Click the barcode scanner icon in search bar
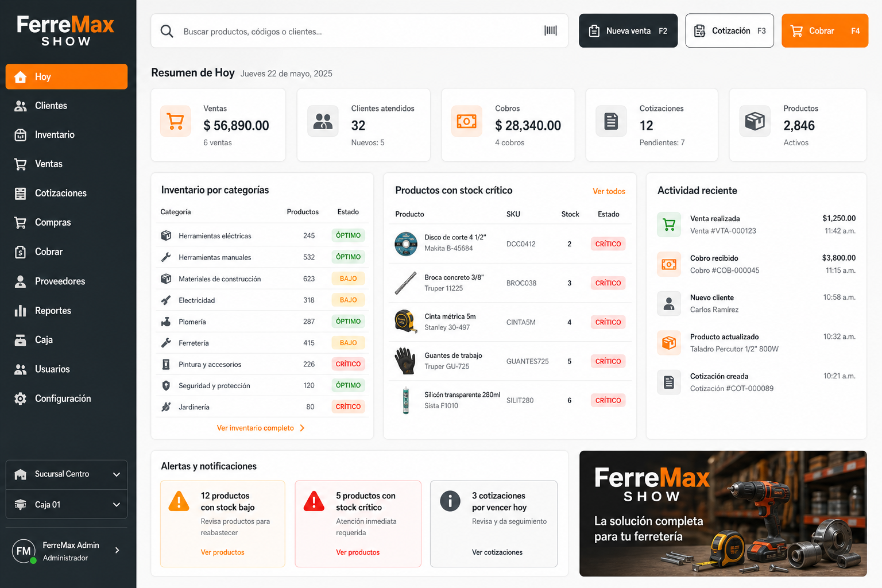Image resolution: width=882 pixels, height=588 pixels. (550, 30)
